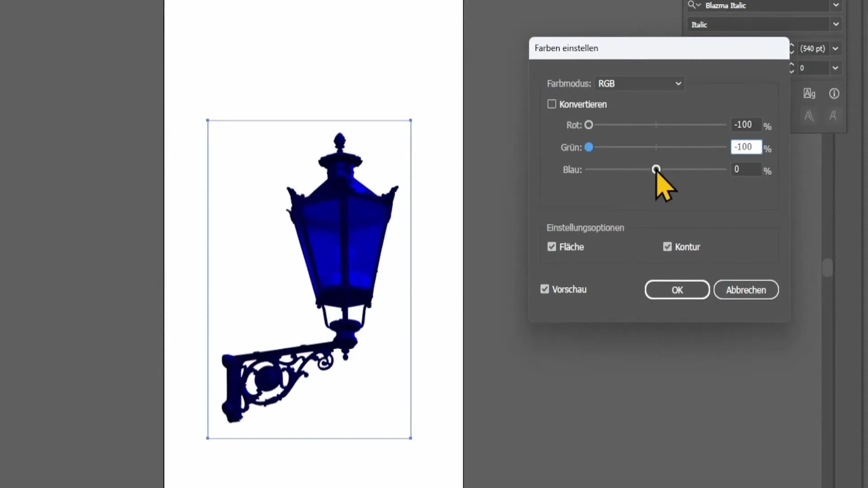Uncheck the Fläche checkbox
This screenshot has height=488, width=868.
click(x=552, y=247)
